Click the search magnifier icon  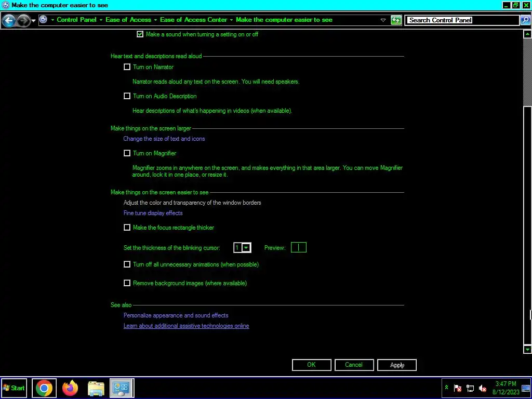525,20
